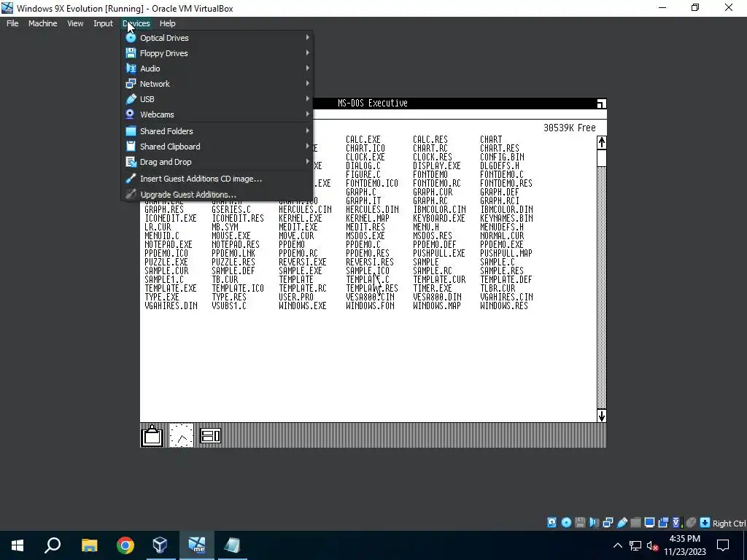Select file TIMER.EXE

tap(432, 288)
